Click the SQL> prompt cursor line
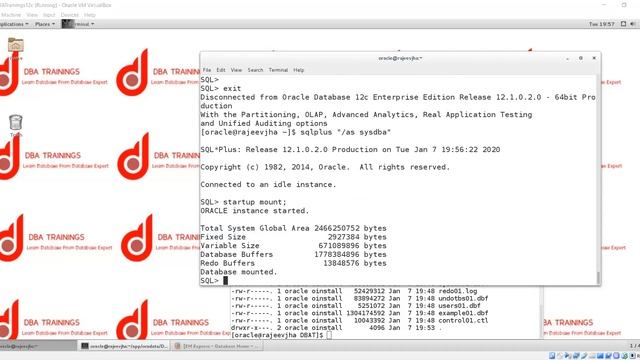 pyautogui.click(x=214, y=280)
